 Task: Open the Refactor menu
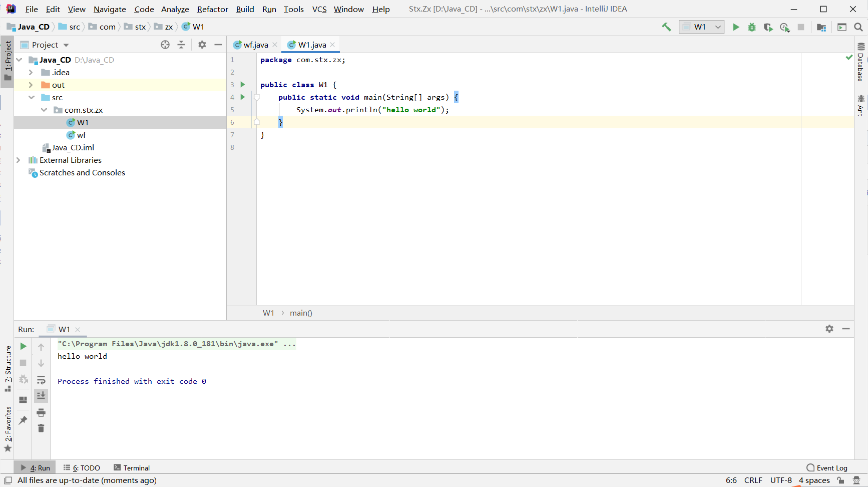click(x=212, y=9)
